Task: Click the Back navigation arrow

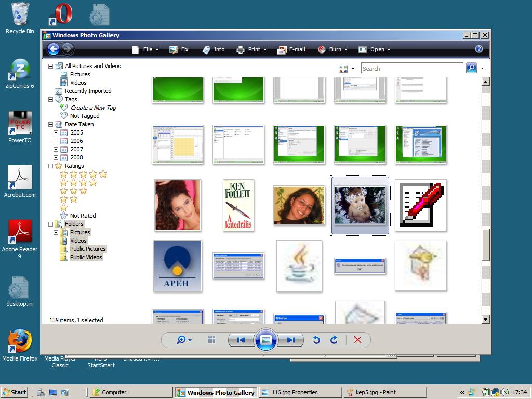Action: point(53,49)
